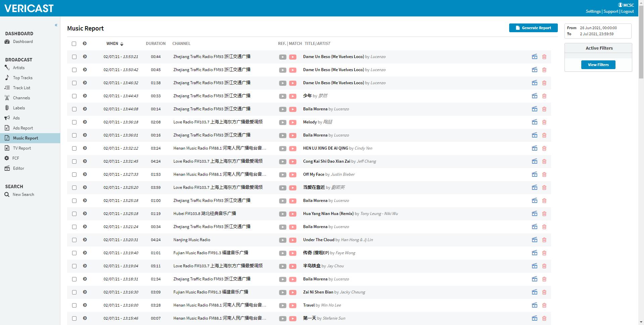The height and width of the screenshot is (325, 644).
Task: Select Music Report in the sidebar
Action: coord(25,138)
